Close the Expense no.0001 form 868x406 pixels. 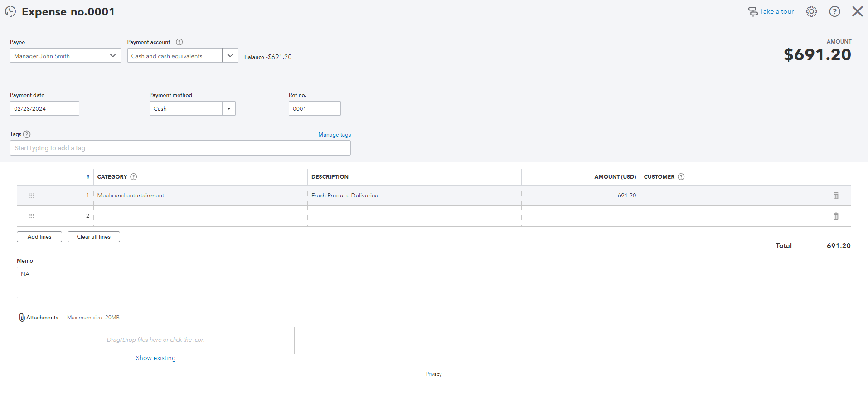[857, 11]
